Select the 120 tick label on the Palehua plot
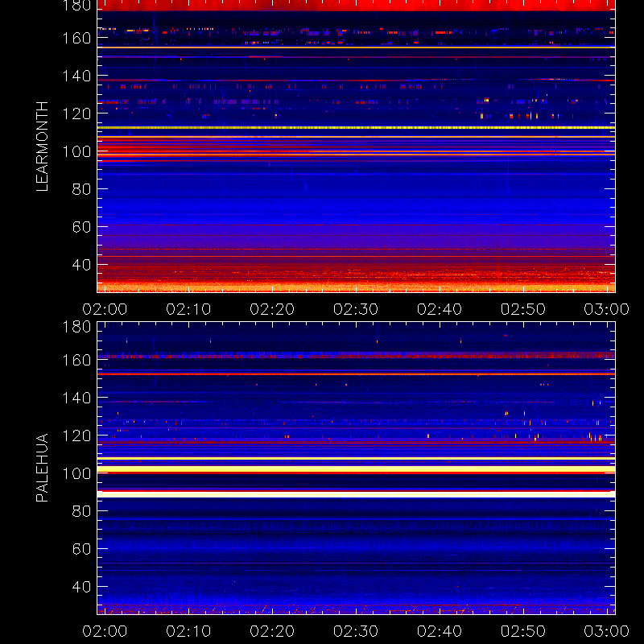The image size is (644, 644). click(x=76, y=436)
